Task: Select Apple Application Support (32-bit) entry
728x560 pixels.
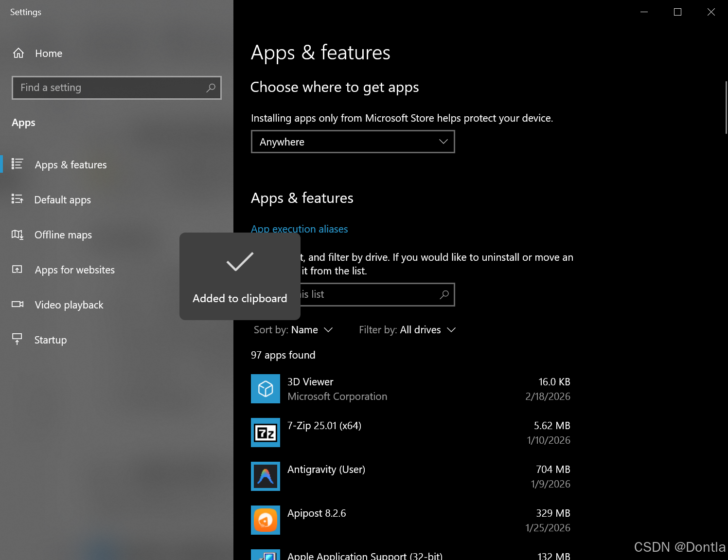Action: pyautogui.click(x=410, y=555)
